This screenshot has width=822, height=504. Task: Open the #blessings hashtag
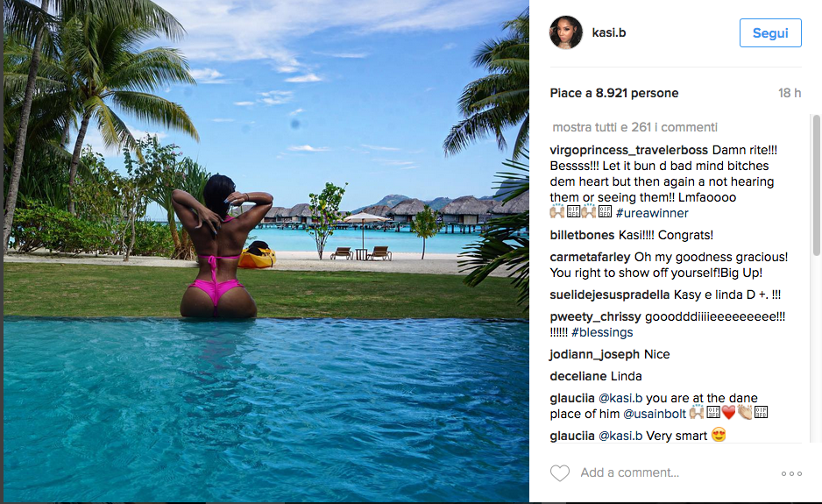point(602,332)
